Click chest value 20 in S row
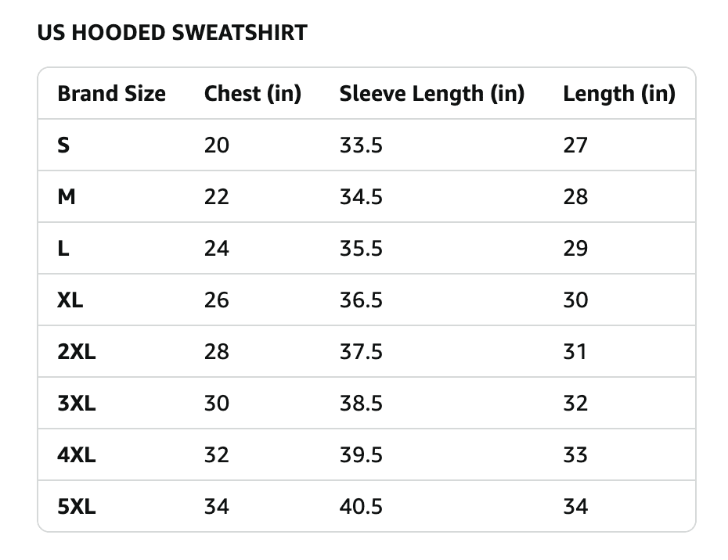This screenshot has height=560, width=728. point(217,145)
